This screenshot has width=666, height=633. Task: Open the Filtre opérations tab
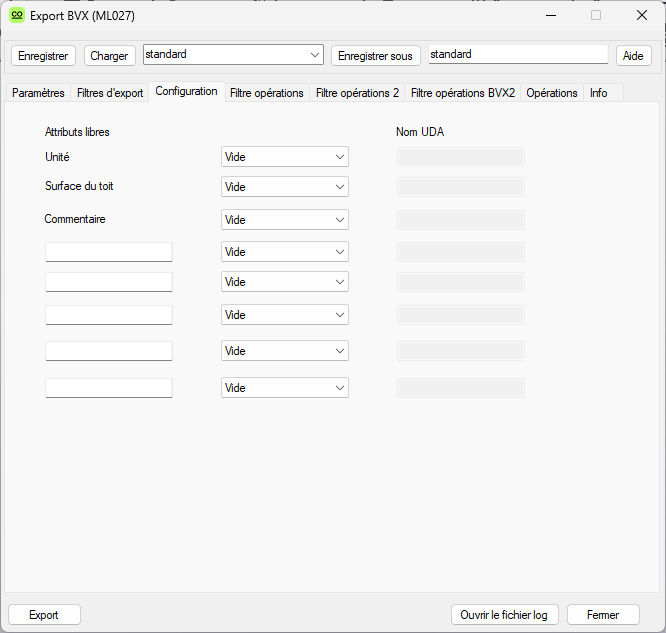(267, 93)
